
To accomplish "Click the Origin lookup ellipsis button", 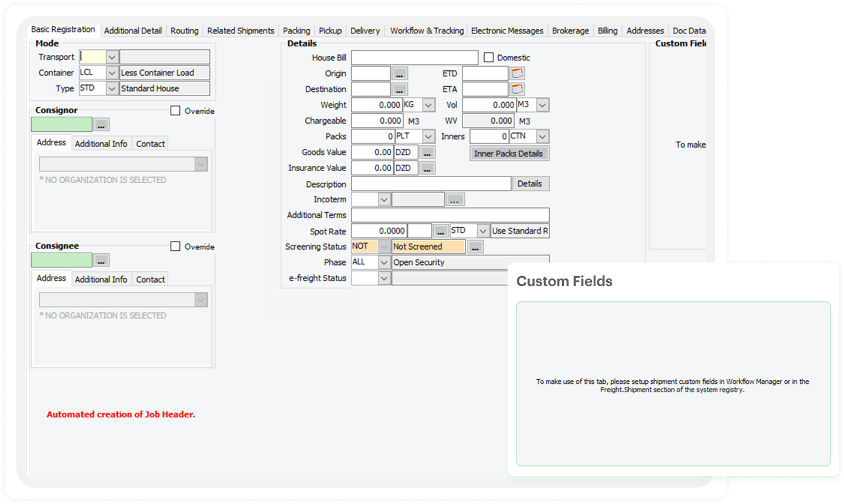I will [x=400, y=74].
